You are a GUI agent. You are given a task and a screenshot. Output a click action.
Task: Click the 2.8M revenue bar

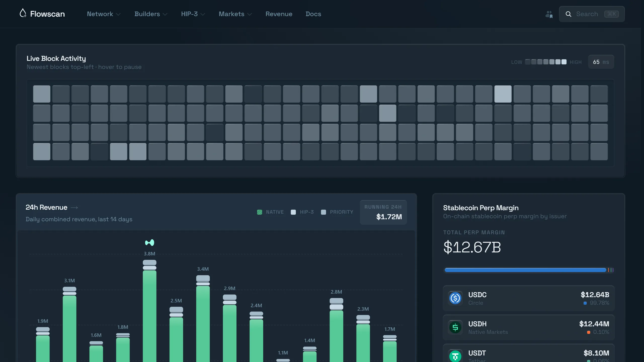tap(336, 330)
